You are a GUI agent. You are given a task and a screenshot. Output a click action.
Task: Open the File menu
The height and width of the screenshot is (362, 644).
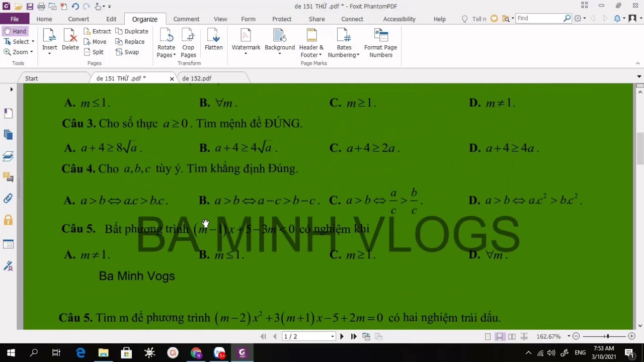15,19
